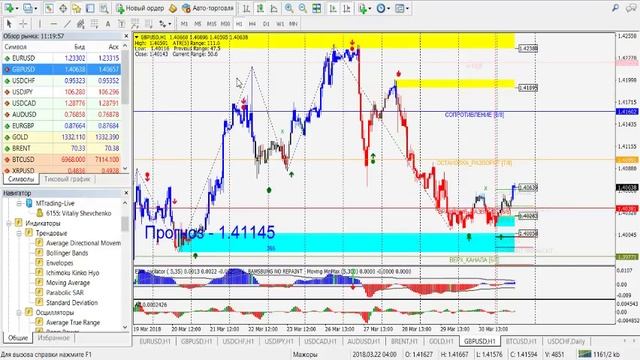The image size is (640, 360).
Task: Toggle the Navigator window icon
Action: [x=76, y=8]
